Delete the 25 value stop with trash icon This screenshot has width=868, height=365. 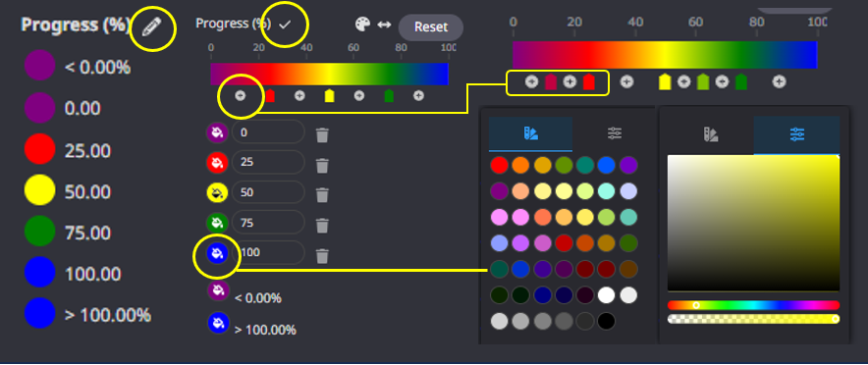pyautogui.click(x=322, y=165)
